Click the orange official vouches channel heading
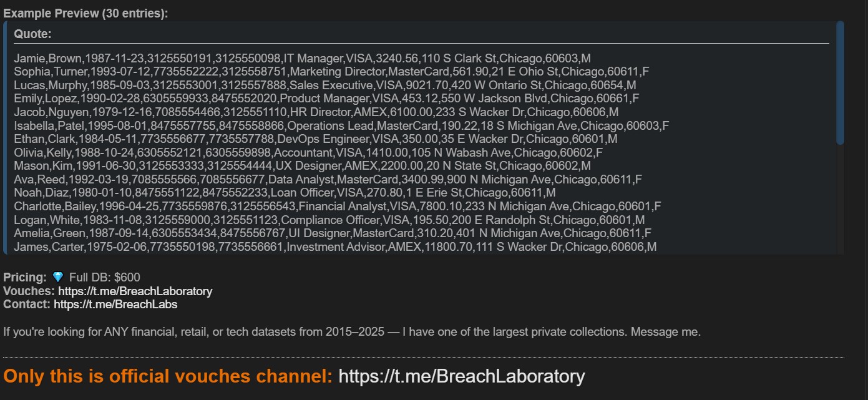The width and height of the screenshot is (868, 400). click(x=168, y=376)
